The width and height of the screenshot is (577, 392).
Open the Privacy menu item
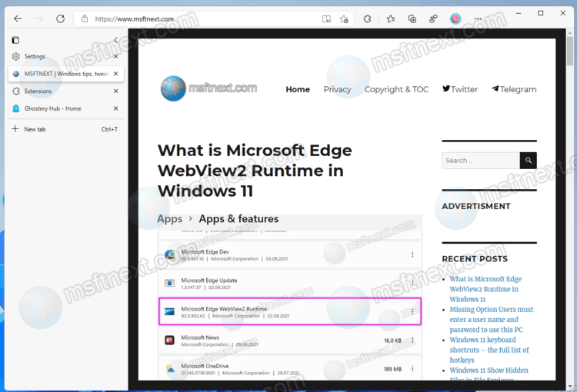click(337, 89)
